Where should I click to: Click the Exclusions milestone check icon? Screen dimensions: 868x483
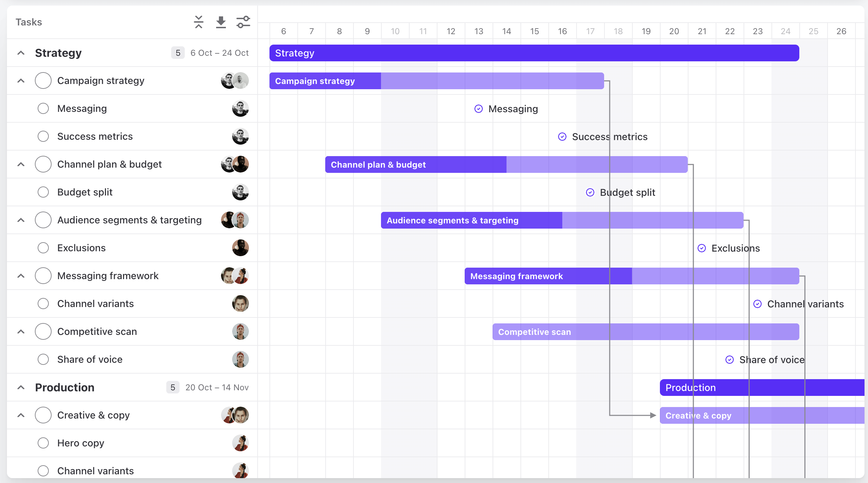[702, 248]
